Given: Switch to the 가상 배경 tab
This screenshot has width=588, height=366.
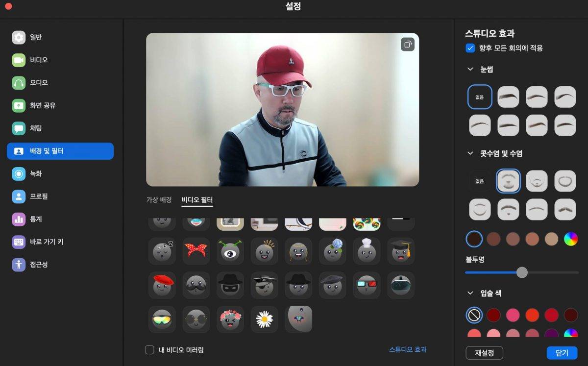Looking at the screenshot, I should coord(159,200).
